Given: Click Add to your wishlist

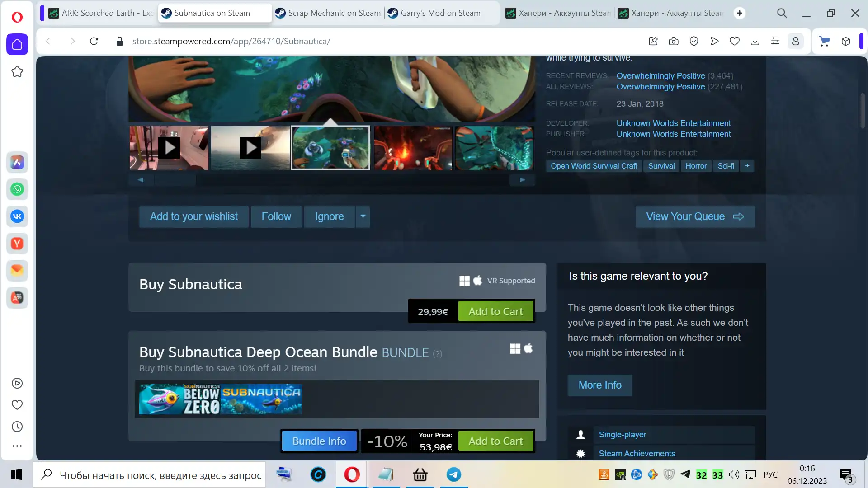Looking at the screenshot, I should click(193, 217).
